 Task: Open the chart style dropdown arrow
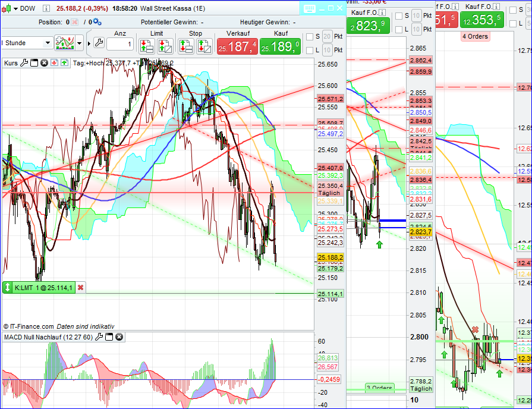[x=78, y=43]
